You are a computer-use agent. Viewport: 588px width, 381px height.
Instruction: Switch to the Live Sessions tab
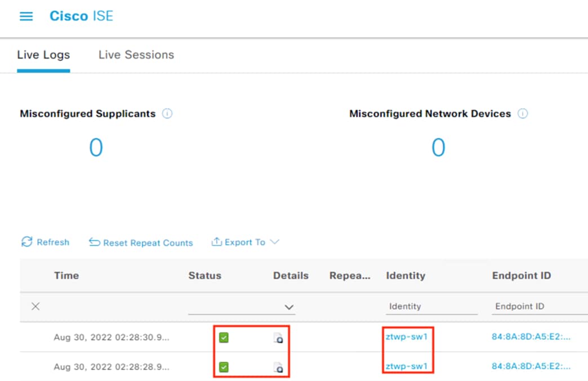136,55
